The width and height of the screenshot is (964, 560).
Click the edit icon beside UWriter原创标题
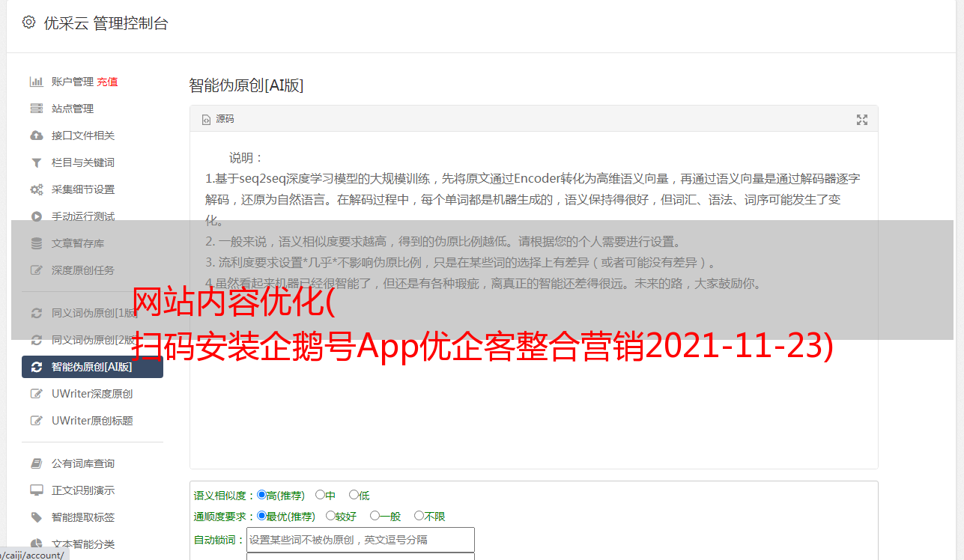tap(36, 421)
